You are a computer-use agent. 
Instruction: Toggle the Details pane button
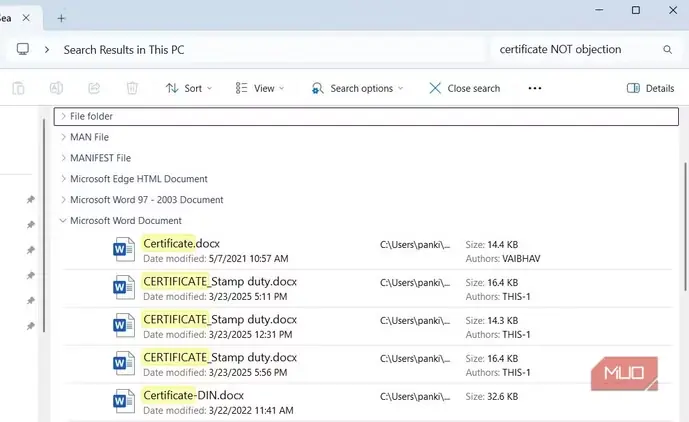[650, 88]
